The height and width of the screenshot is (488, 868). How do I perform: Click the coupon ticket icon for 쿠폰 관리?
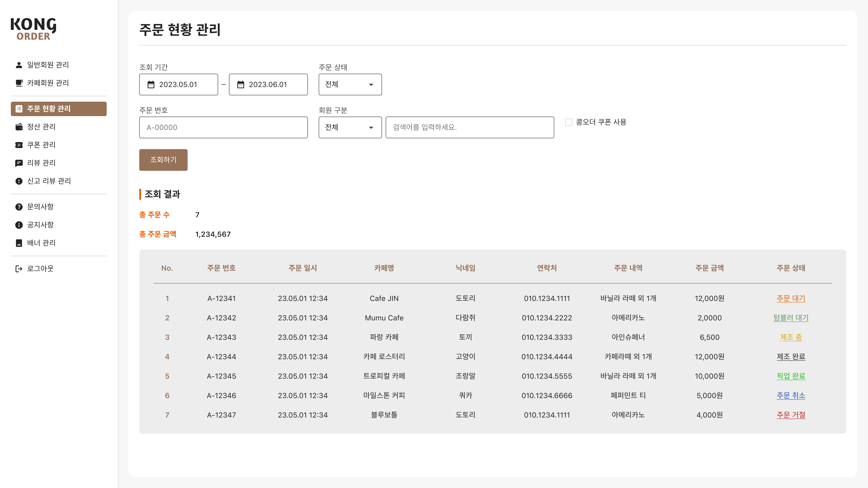(19, 145)
